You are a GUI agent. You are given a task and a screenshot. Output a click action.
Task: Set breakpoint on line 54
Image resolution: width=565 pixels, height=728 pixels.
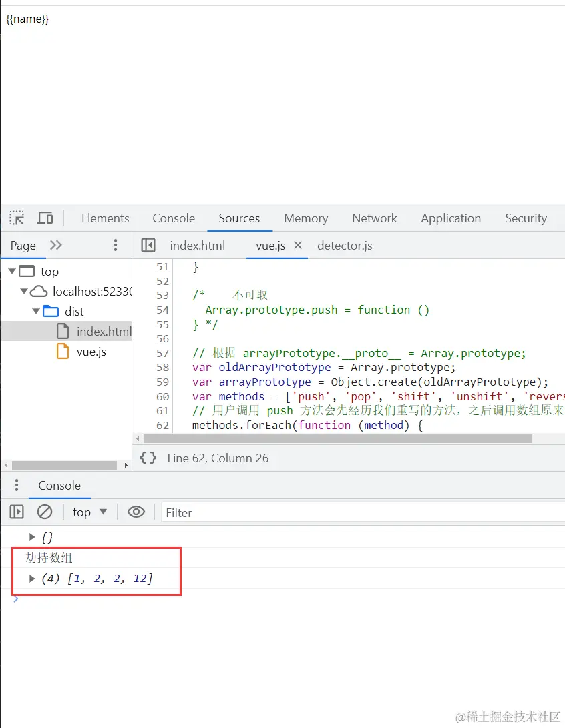click(x=163, y=310)
